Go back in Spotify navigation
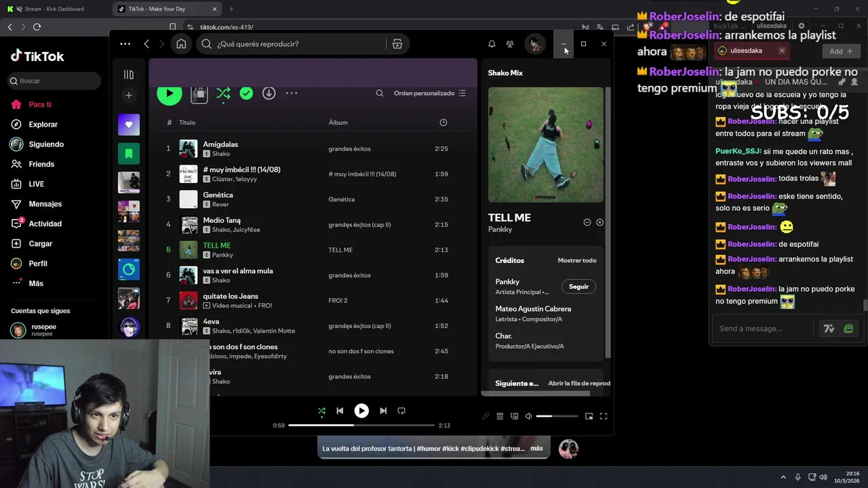The height and width of the screenshot is (488, 868). tap(146, 44)
